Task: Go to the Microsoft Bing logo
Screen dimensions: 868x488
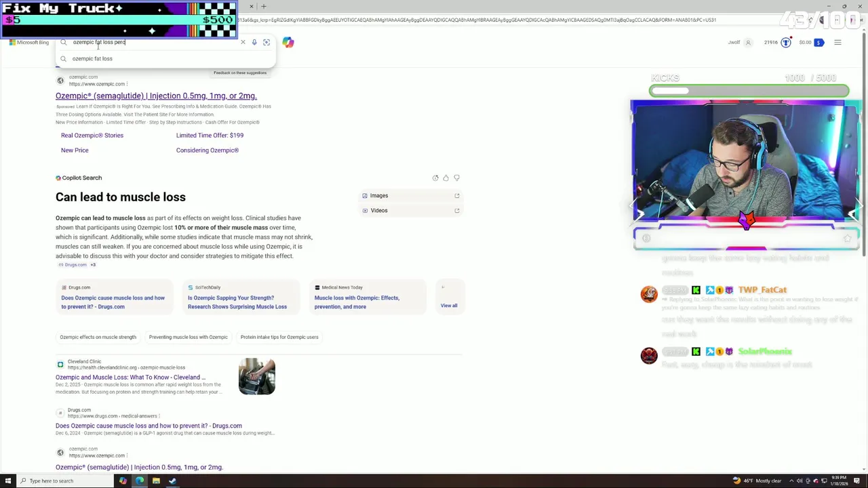Action: tap(29, 42)
